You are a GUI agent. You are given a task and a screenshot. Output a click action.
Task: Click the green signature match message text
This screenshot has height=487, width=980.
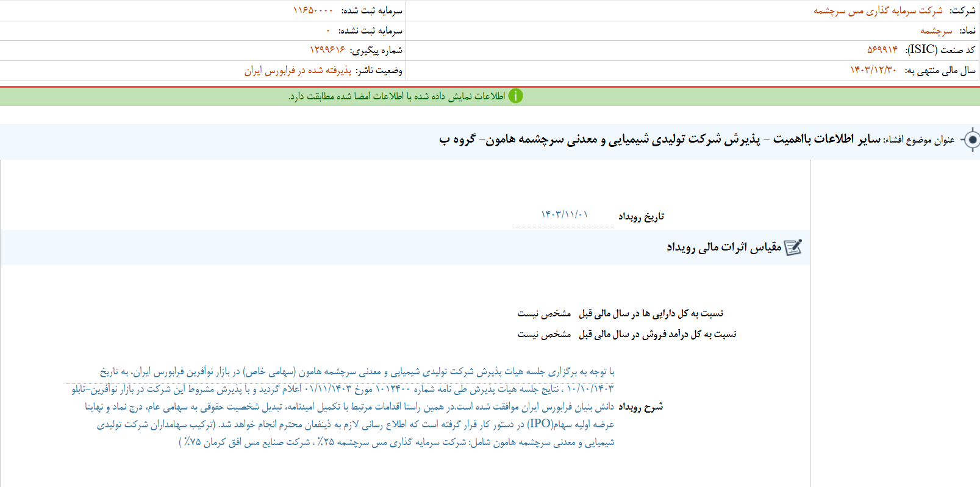(397, 96)
